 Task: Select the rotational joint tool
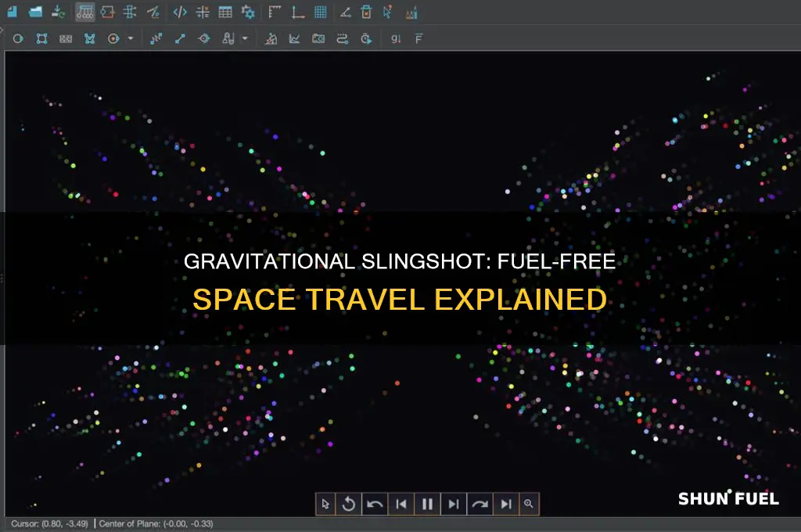point(204,39)
